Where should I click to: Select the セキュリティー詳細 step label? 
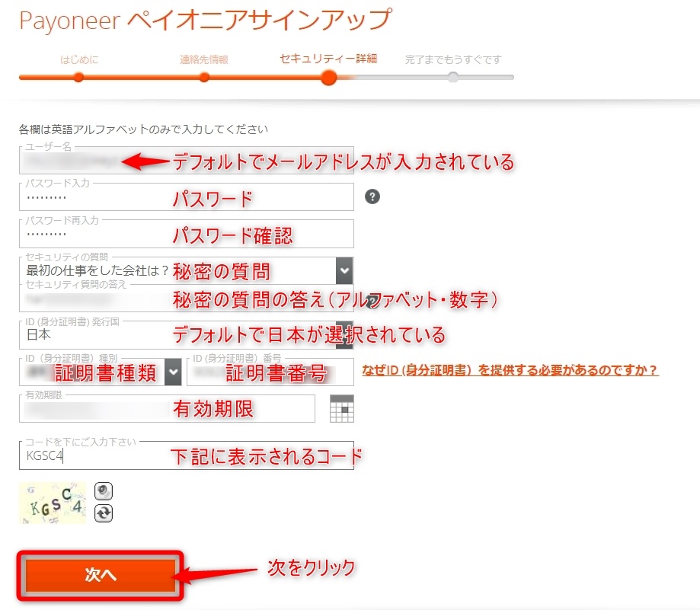(x=328, y=59)
